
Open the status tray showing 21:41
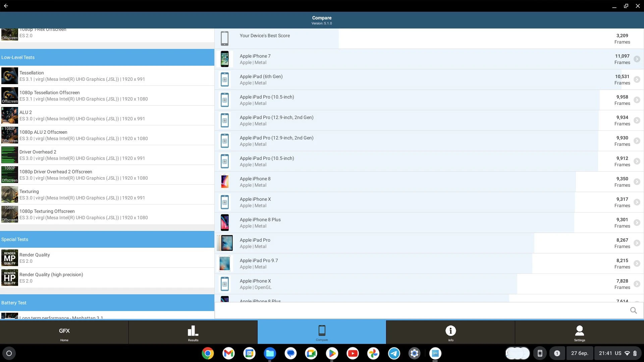(x=618, y=353)
